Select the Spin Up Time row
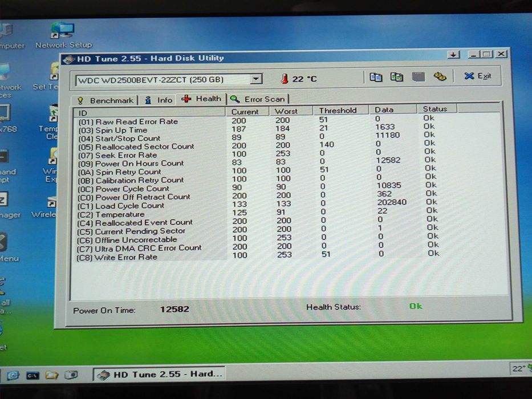The height and width of the screenshot is (399, 532). (x=258, y=129)
